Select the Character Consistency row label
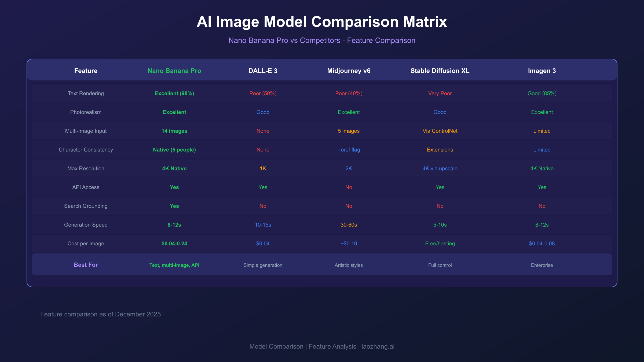Screen dimensions: 644x362 pos(86,150)
